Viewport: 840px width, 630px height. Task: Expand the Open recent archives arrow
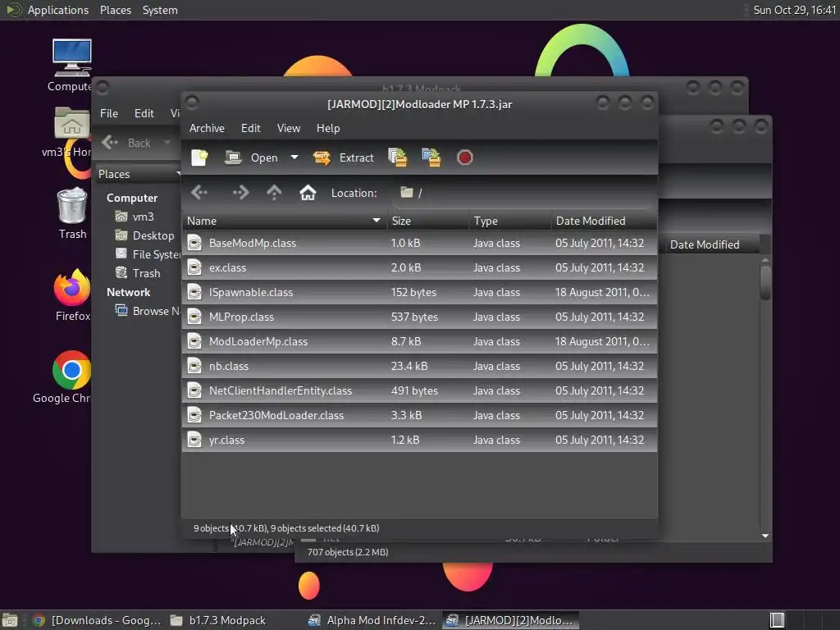294,157
